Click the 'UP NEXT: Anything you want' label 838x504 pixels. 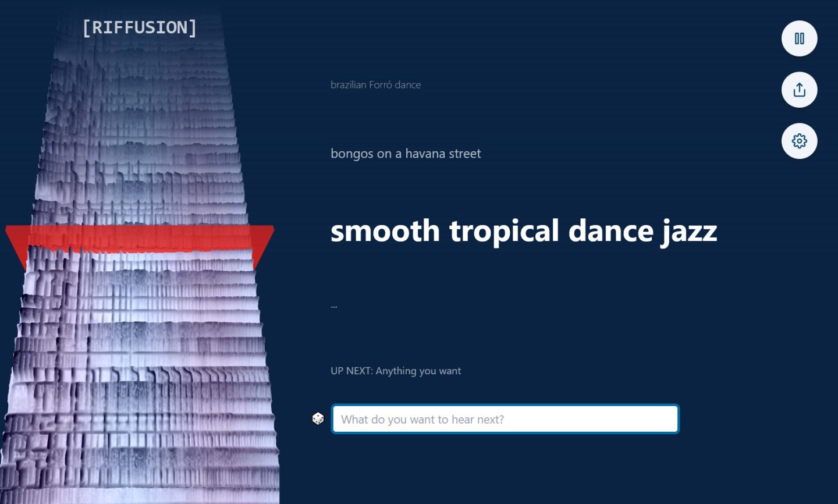[396, 371]
